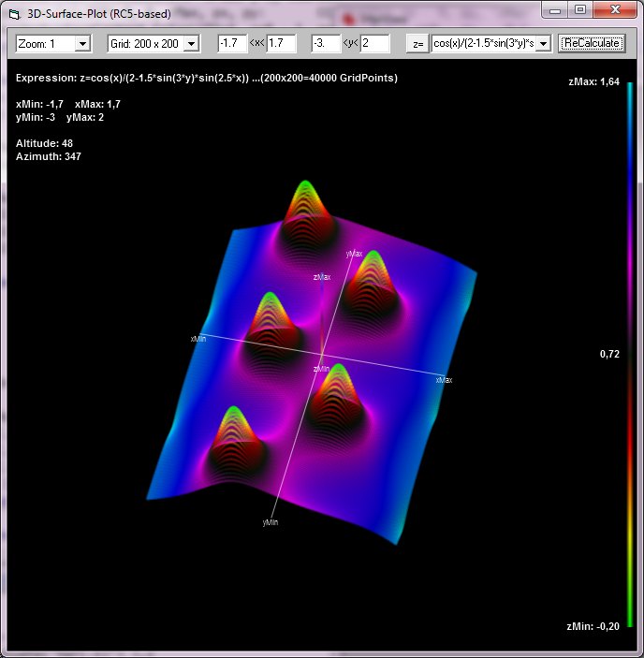Click the x maximum input field (1.7)
Image resolution: width=644 pixels, height=658 pixels.
(x=281, y=44)
